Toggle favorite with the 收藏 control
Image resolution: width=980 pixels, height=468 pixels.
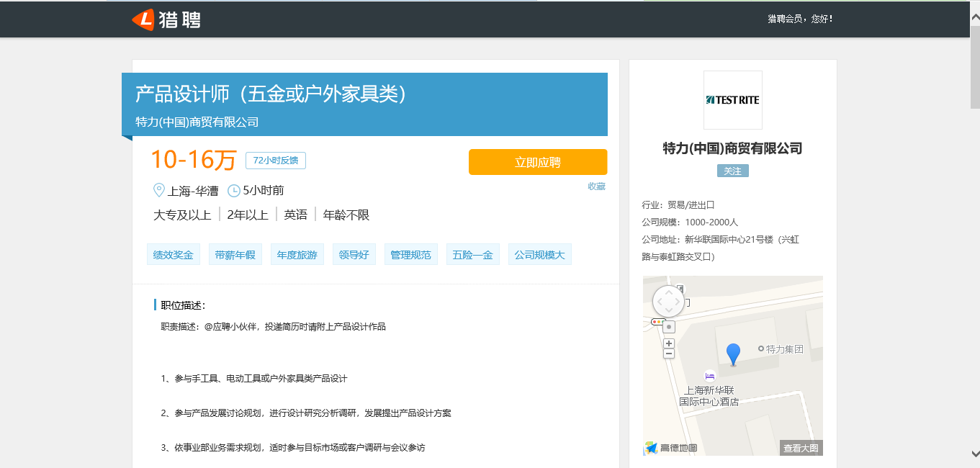point(596,186)
